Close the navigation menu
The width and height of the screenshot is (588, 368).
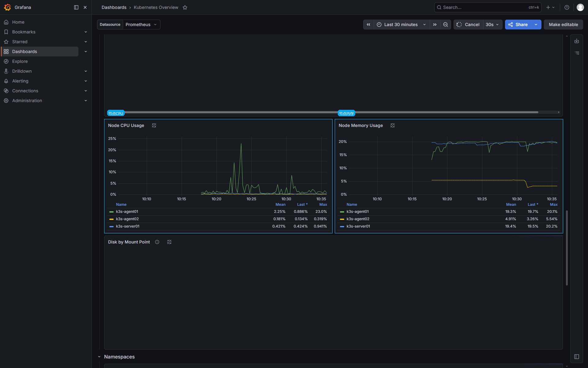[85, 7]
